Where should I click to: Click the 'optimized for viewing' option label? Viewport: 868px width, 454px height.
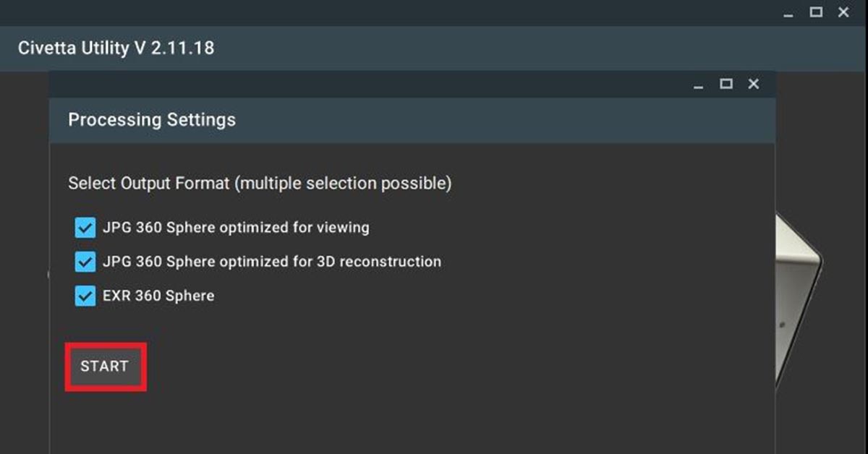[x=236, y=228]
